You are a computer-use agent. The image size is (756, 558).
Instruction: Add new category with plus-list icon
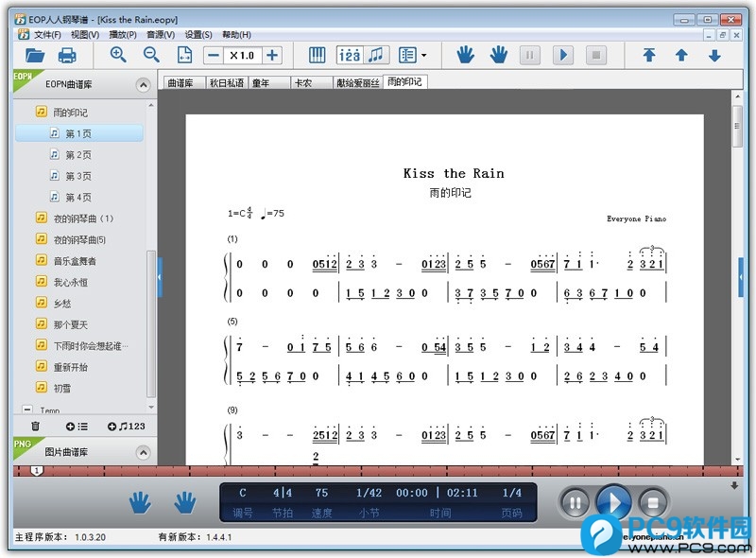(x=77, y=427)
